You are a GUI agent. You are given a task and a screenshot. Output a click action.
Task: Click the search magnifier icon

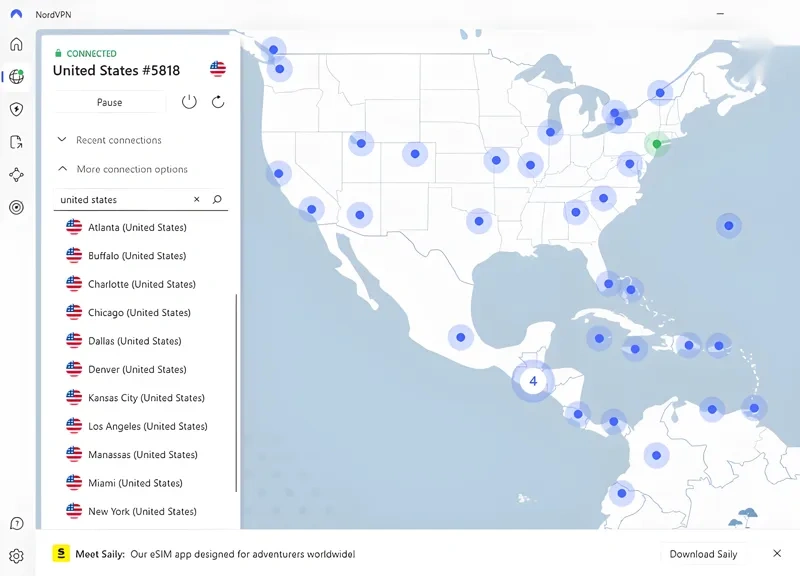click(x=217, y=200)
